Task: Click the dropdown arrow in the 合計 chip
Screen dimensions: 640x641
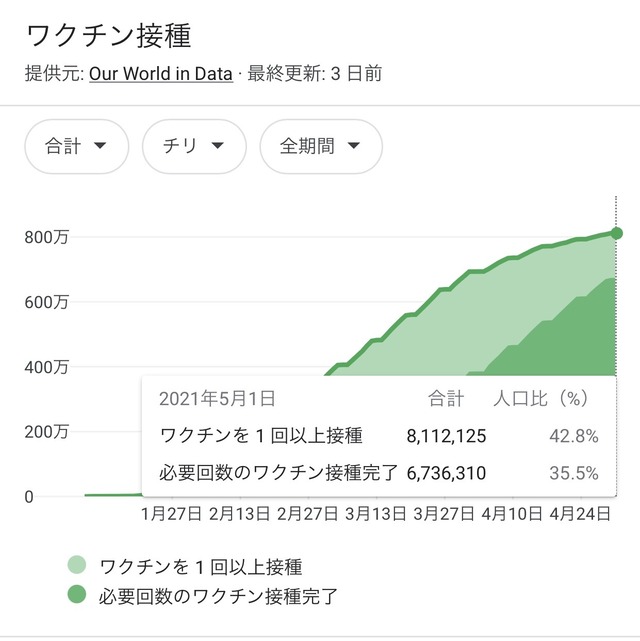Action: pyautogui.click(x=99, y=146)
